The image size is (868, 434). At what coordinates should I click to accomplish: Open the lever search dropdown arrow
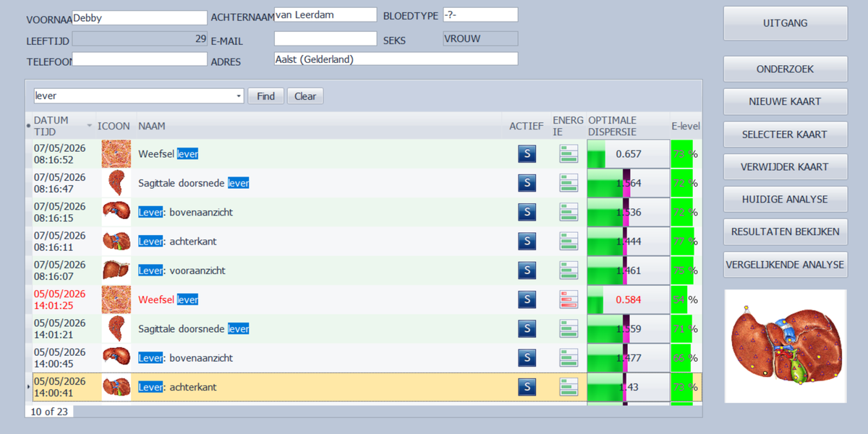tap(239, 96)
